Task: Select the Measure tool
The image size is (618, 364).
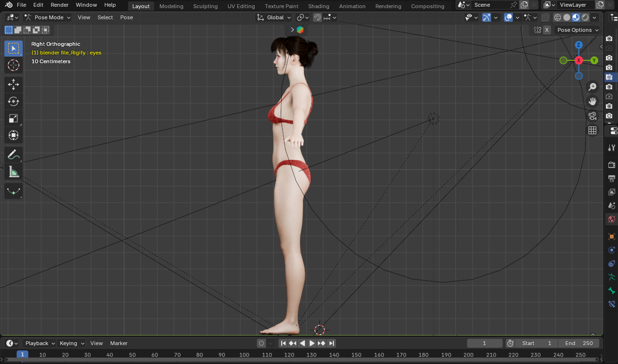Action: [14, 172]
